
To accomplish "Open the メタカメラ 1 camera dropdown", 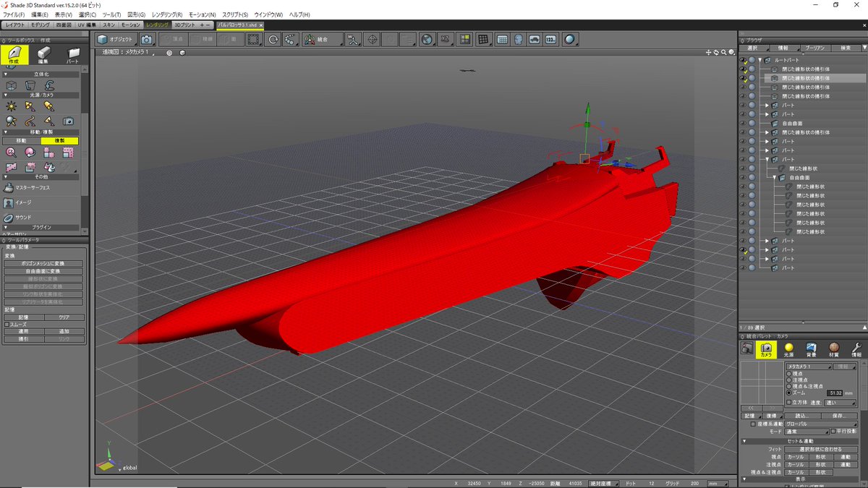I will [x=809, y=367].
